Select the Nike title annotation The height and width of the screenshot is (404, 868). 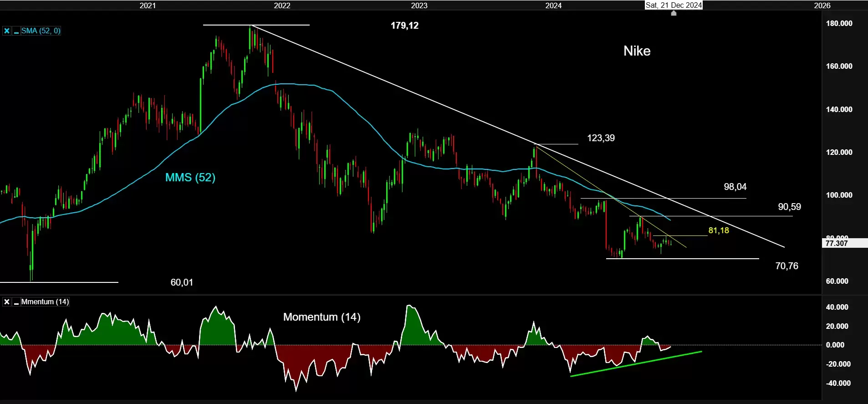[x=637, y=51]
